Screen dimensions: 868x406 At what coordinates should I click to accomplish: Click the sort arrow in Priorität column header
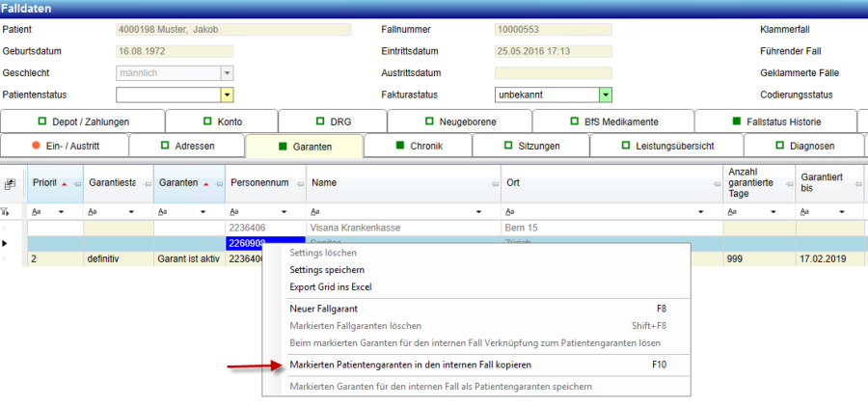pyautogui.click(x=65, y=183)
